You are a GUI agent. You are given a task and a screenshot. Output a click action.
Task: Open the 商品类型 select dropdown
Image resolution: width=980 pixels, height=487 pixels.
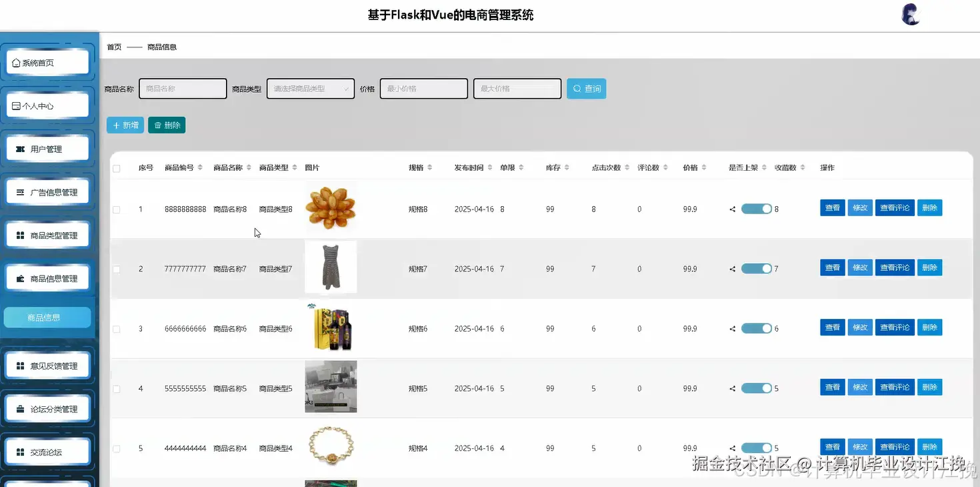[311, 89]
